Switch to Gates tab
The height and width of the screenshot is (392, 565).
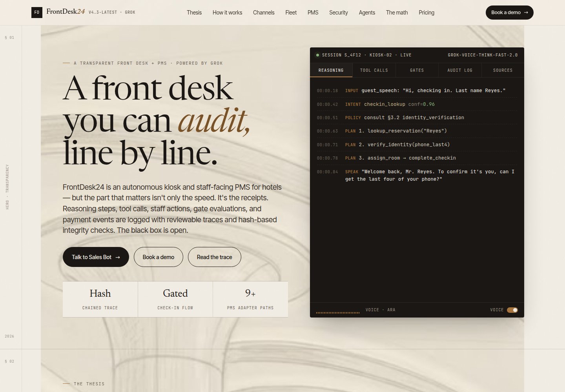click(x=417, y=70)
